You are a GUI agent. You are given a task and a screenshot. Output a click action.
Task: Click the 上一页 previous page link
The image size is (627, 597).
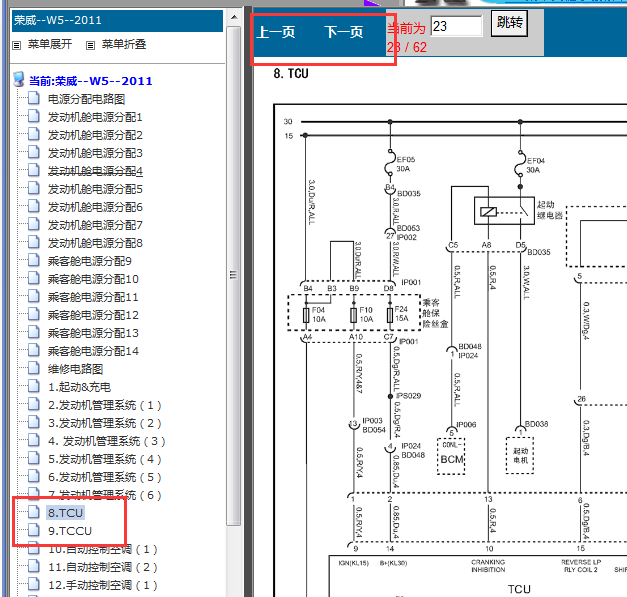276,32
